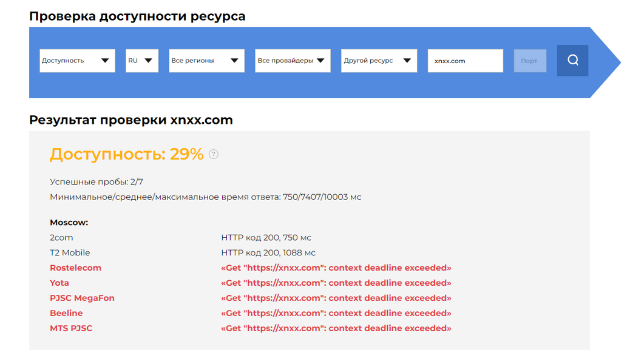This screenshot has height=364, width=627.
Task: Click the xnxx.com address input field
Action: click(x=465, y=61)
